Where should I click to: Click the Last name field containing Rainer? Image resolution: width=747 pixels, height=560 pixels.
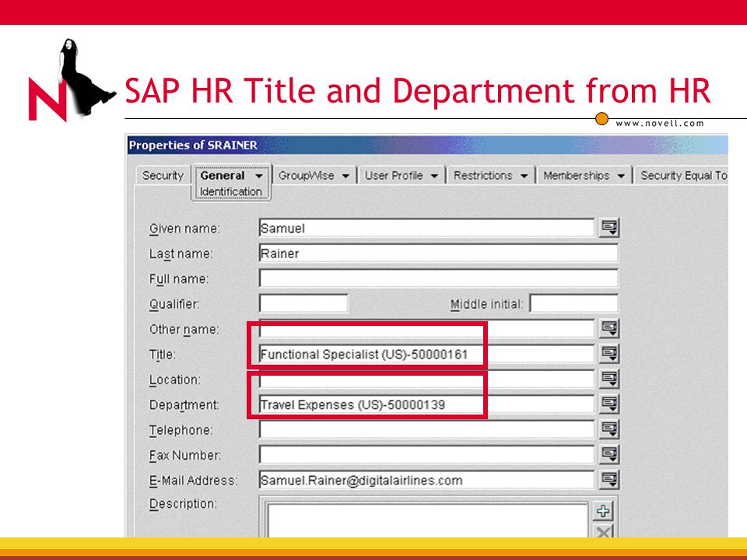pyautogui.click(x=439, y=254)
